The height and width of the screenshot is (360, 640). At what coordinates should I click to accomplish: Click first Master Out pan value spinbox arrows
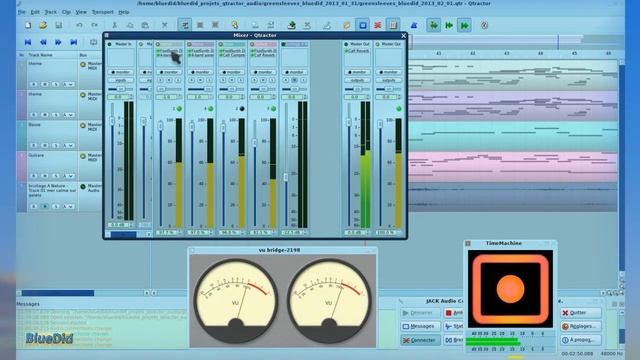(367, 97)
